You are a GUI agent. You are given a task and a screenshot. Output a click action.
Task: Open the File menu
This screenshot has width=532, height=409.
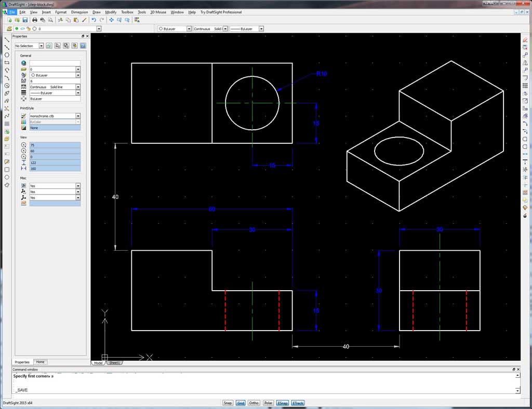point(12,12)
